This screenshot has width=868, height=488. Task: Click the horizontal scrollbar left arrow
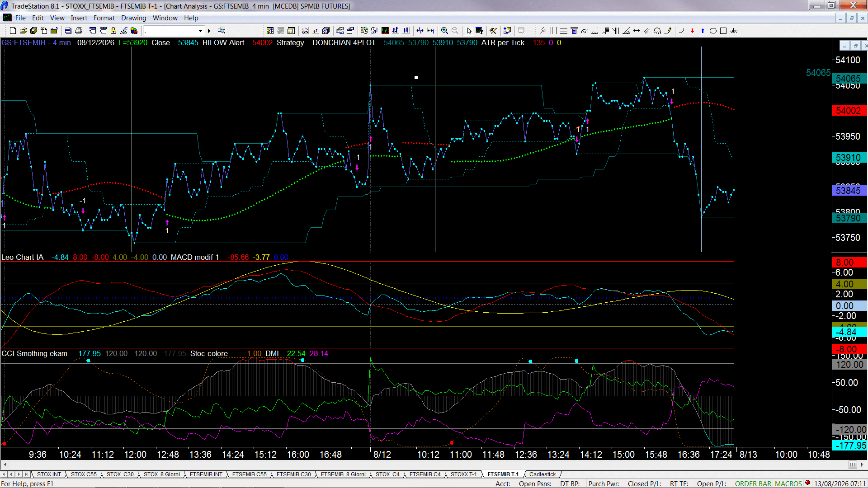5,465
